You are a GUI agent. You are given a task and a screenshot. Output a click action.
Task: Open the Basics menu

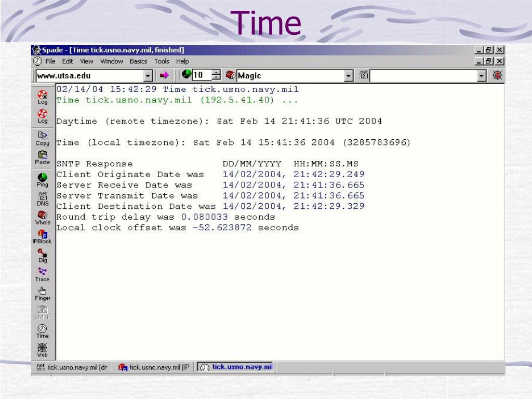138,61
